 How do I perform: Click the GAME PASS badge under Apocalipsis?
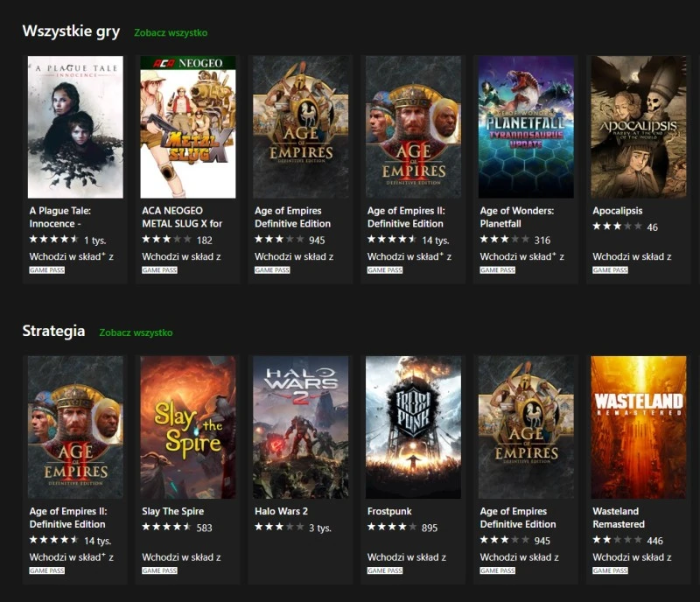[x=610, y=269]
